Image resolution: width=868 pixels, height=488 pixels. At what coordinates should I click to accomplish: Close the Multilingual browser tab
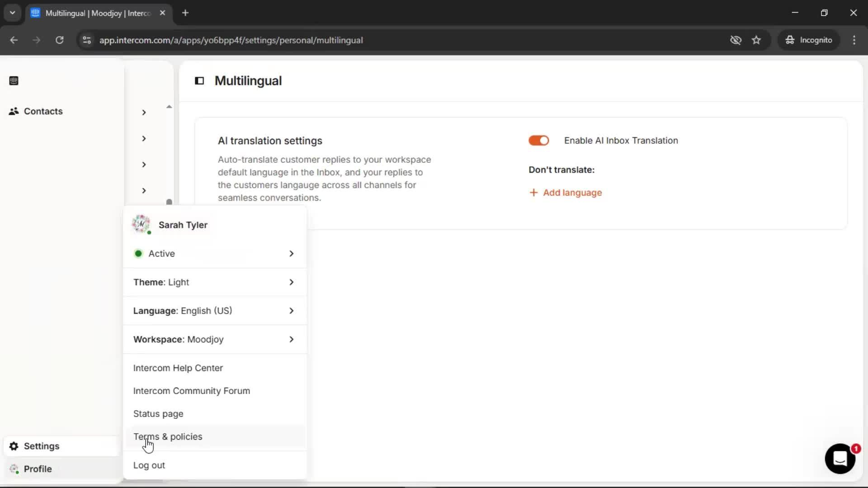pos(162,13)
